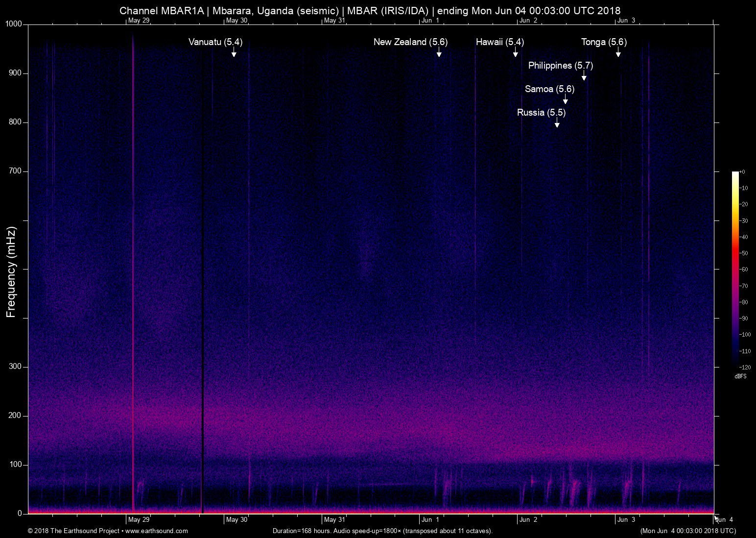Click the 1000 frequency tick label
The height and width of the screenshot is (538, 756).
pos(14,24)
